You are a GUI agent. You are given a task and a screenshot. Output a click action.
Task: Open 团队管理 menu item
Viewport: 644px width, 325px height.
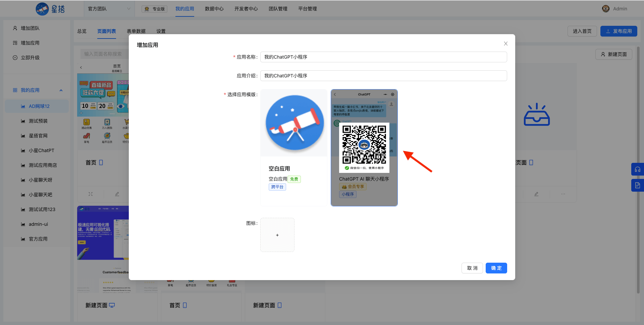(x=278, y=9)
